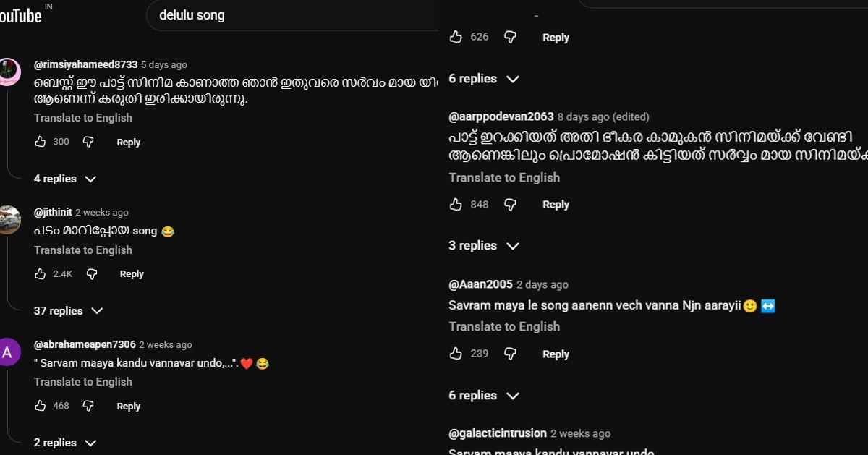Translate @jithinit's comment to English
Viewport: 868px width, 455px height.
pos(83,250)
